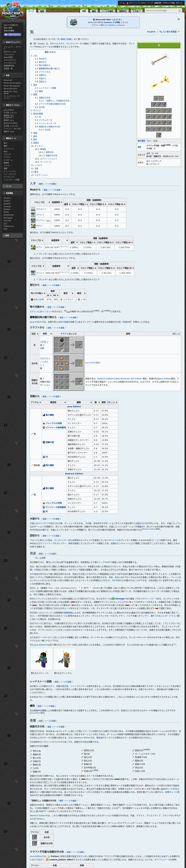Open おまかせ表示 in the sidebar
This screenshot has width=186, height=868.
pyautogui.click(x=9, y=31)
